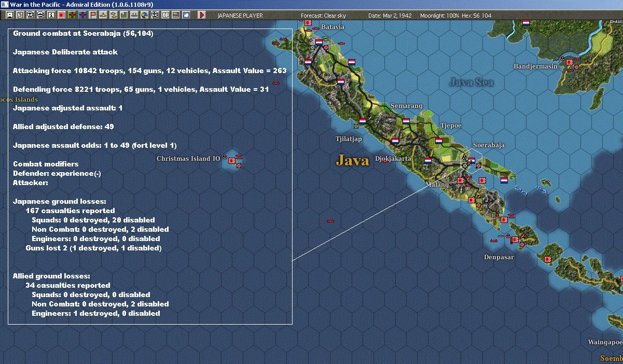Image resolution: width=623 pixels, height=364 pixels.
Task: Click the Moonlight: 100% status
Action: [x=440, y=16]
